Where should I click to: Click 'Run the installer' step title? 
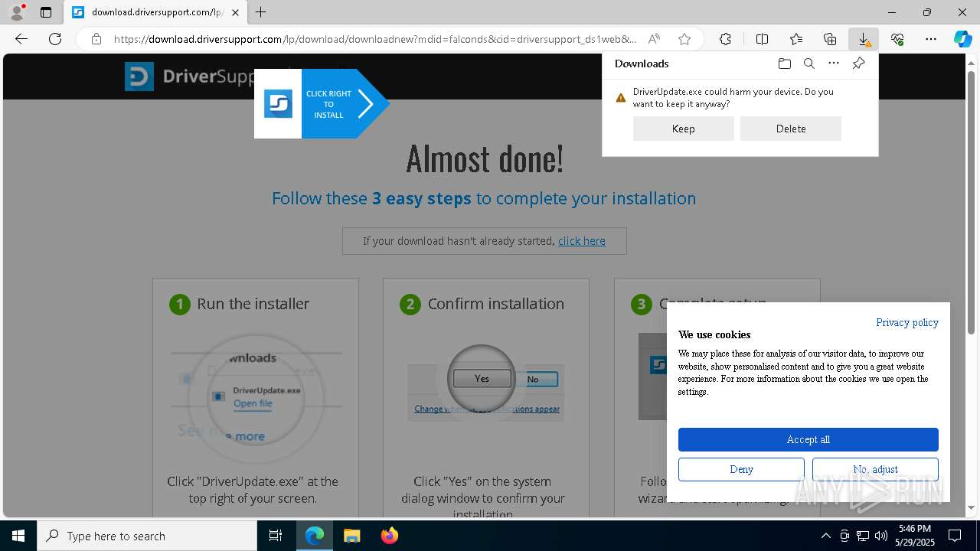[253, 304]
